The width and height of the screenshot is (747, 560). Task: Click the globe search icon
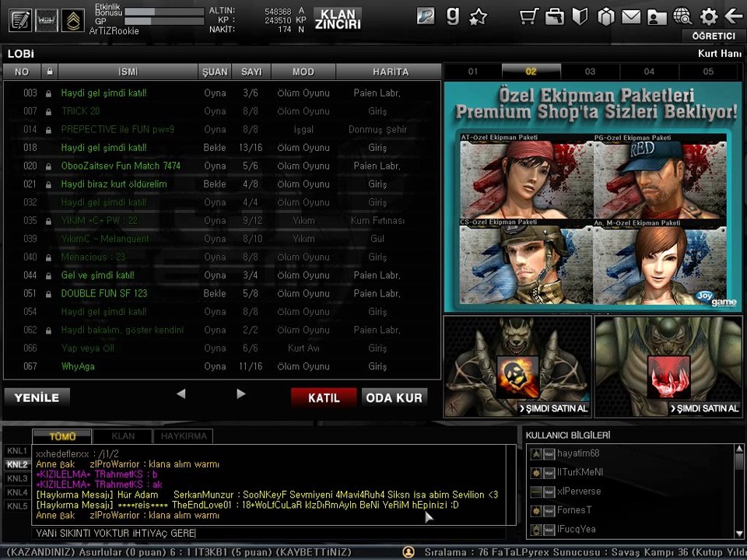click(x=682, y=16)
